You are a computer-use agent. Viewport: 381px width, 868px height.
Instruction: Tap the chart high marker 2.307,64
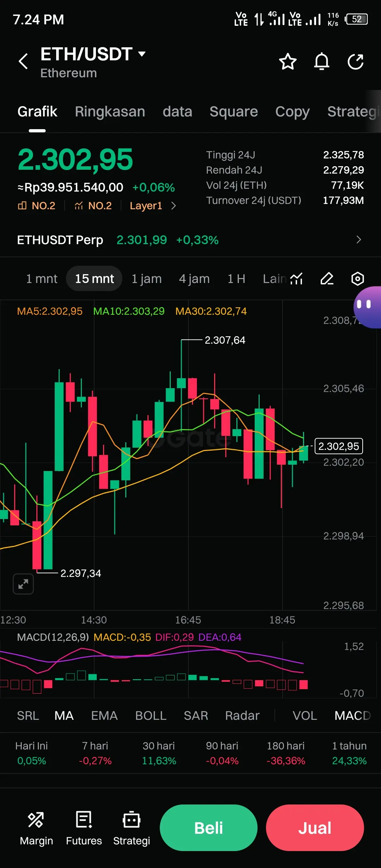point(225,340)
